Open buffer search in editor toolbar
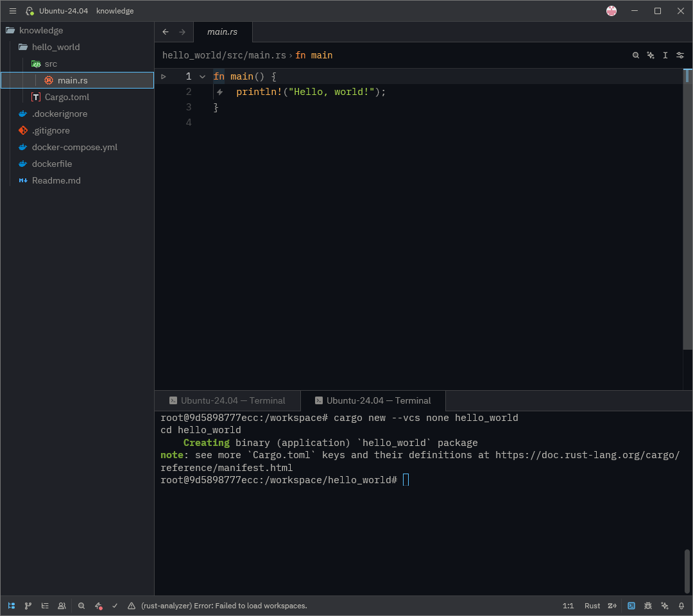 coord(635,55)
